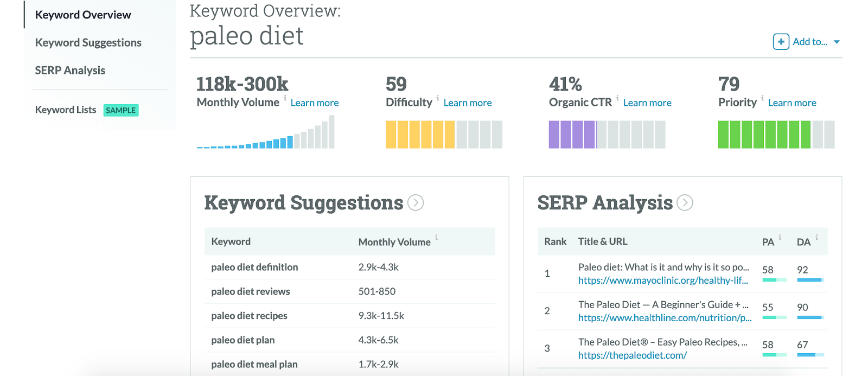868x376 pixels.
Task: Expand the full SERP Analysis view via circled arrow
Action: tap(685, 203)
